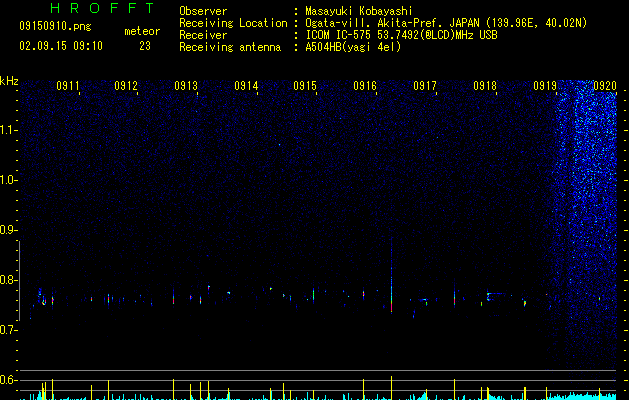Click the 0.6 kHz axis label
629x400 pixels.
(9, 380)
